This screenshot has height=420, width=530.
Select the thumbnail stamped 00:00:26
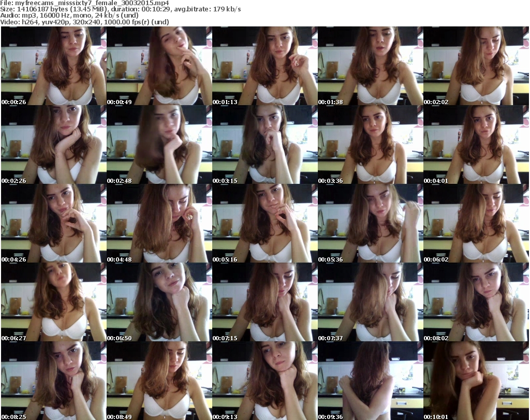54,66
